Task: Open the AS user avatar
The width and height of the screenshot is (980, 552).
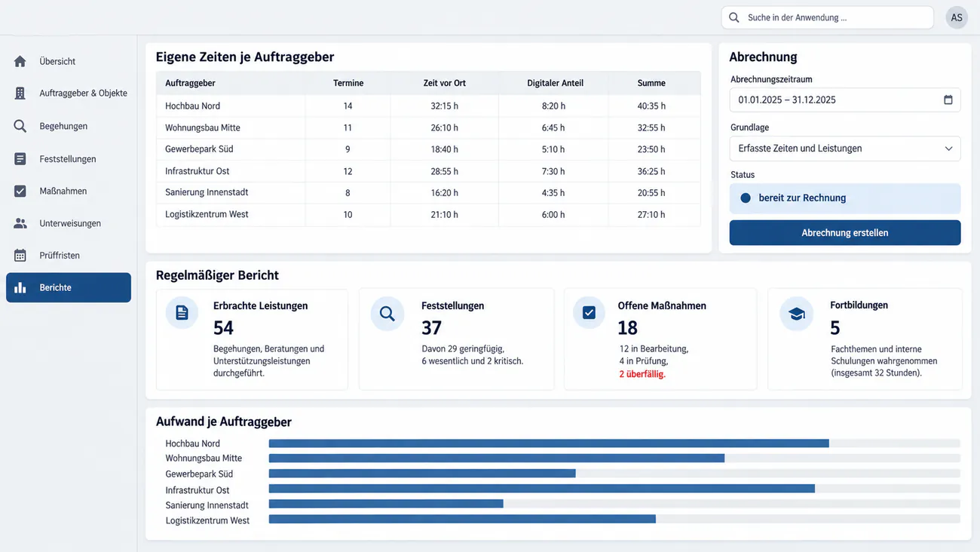Action: click(957, 17)
